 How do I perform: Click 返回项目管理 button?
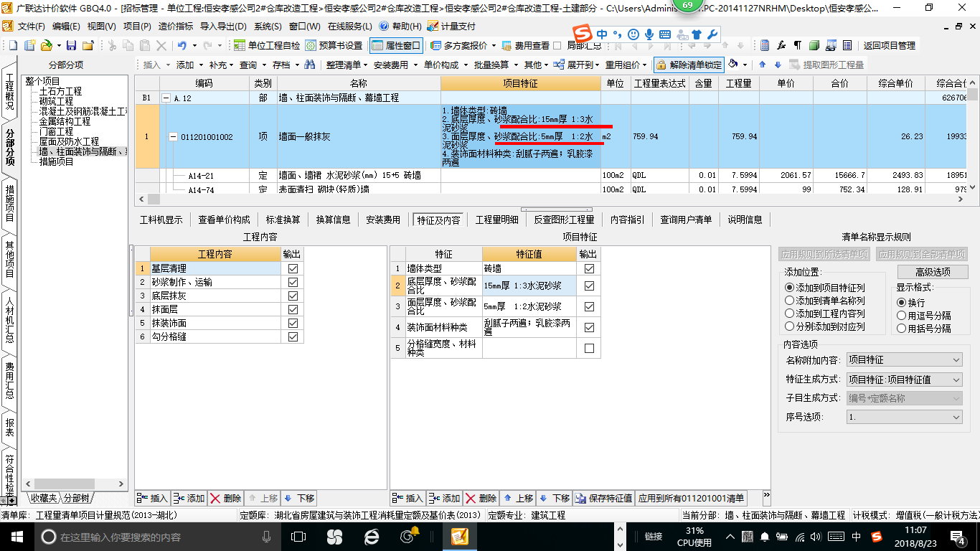pyautogui.click(x=890, y=45)
